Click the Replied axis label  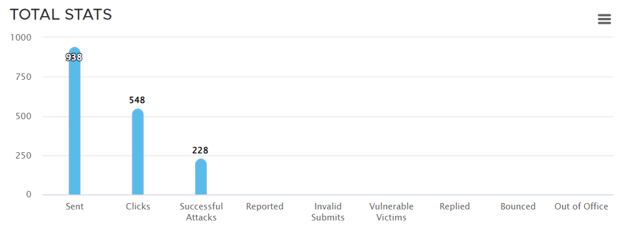point(455,207)
